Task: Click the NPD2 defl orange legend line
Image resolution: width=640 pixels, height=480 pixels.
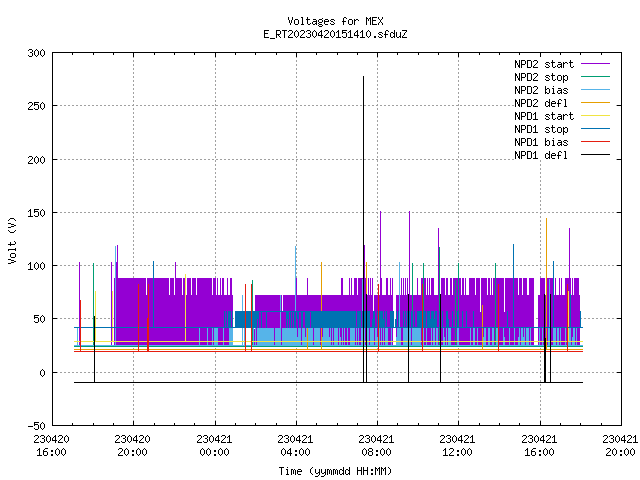Action: tap(595, 103)
